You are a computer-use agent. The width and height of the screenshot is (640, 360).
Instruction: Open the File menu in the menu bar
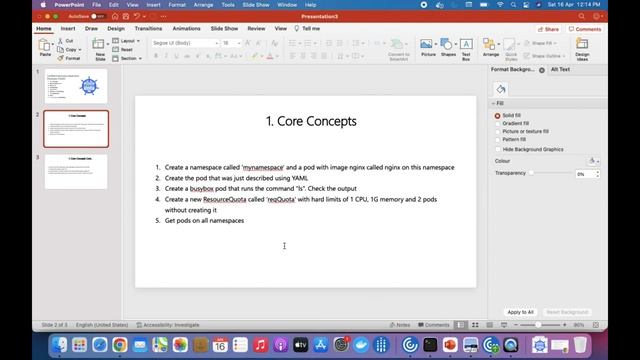[96, 5]
